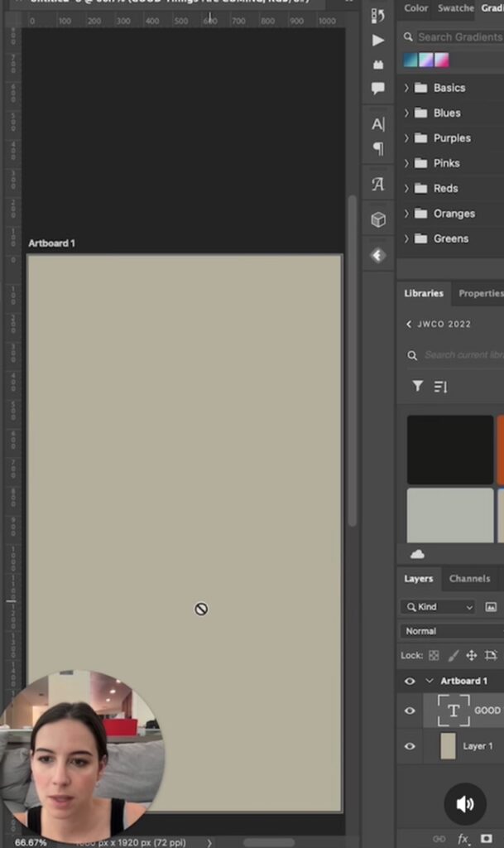The image size is (504, 848).
Task: Open the fx layer style menu
Action: (x=463, y=839)
